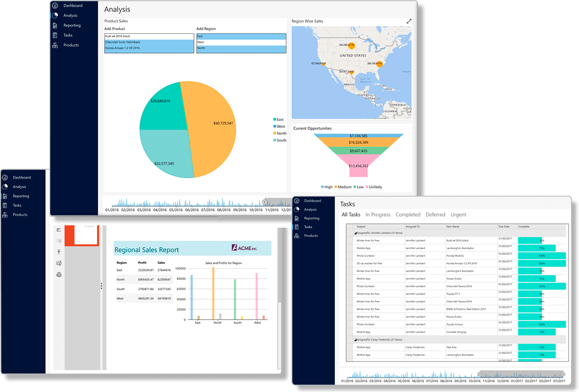The height and width of the screenshot is (392, 579).
Task: Click Unlikely legend entry in funnel chart
Action: [374, 187]
